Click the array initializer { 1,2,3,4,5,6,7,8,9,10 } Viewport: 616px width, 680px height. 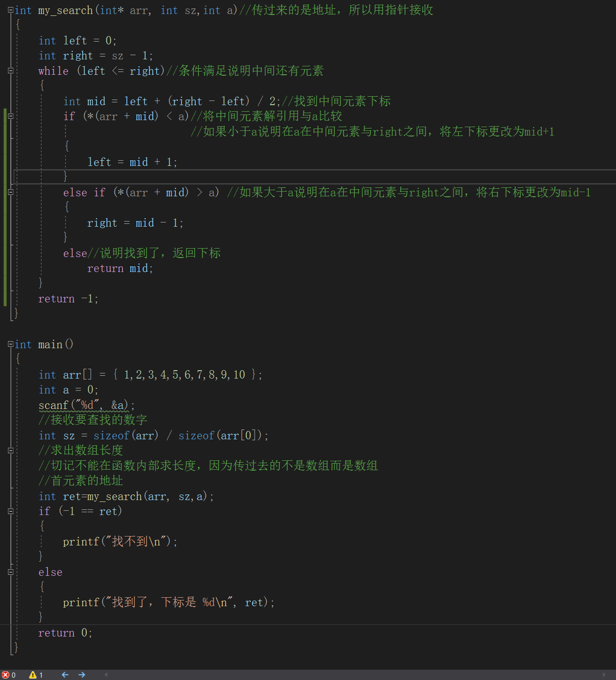coord(184,375)
